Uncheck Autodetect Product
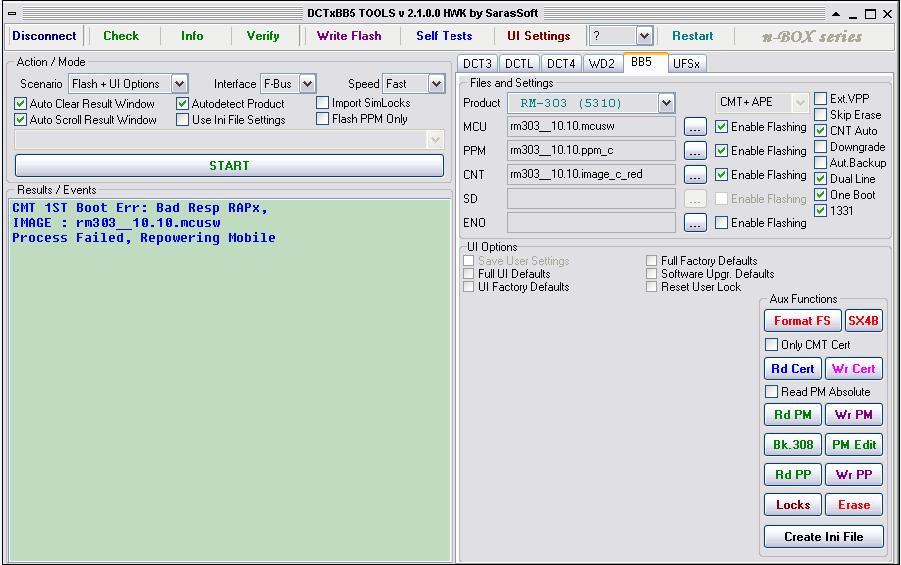Image resolution: width=901 pixels, height=565 pixels. coord(182,103)
